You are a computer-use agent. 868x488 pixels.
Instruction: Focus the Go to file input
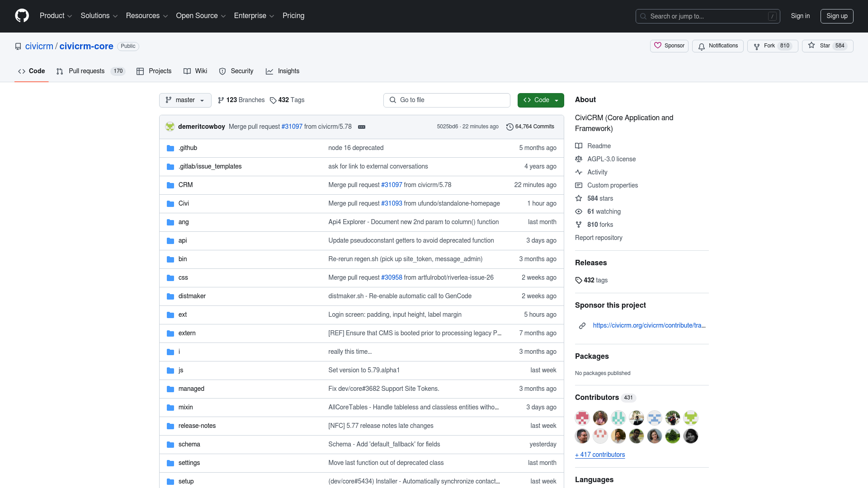point(447,100)
